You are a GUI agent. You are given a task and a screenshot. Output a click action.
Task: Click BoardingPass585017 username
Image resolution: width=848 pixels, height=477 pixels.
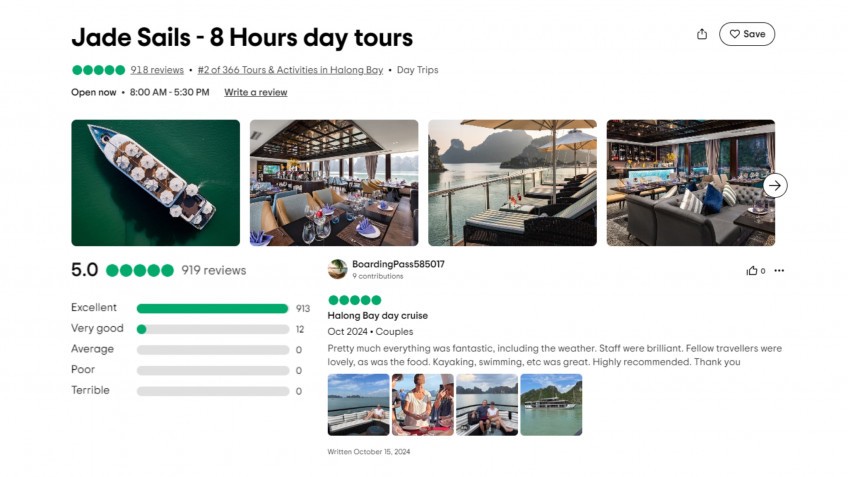click(x=398, y=264)
